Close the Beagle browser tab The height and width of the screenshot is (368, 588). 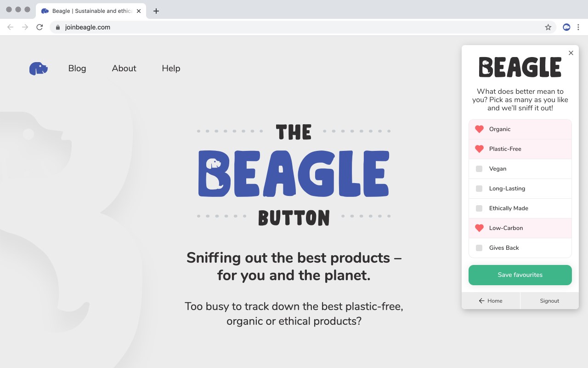tap(139, 11)
